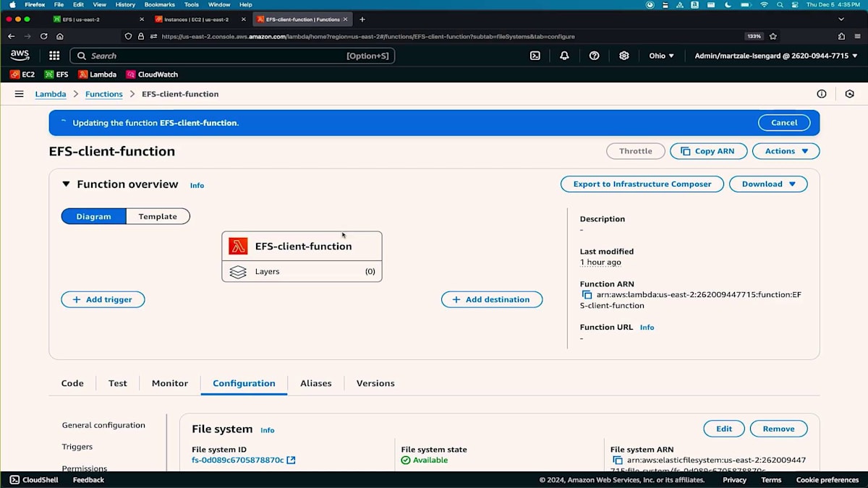Click the Add trigger button

point(103,299)
